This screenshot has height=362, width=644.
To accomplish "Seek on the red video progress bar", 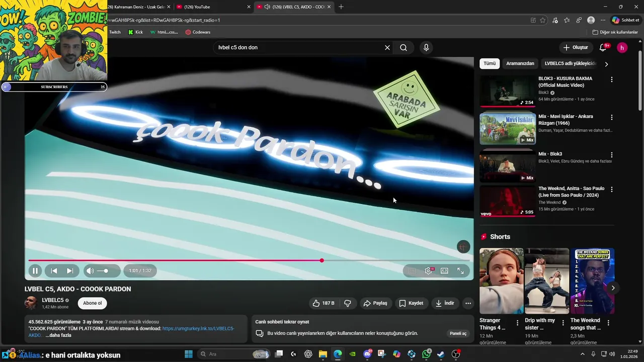I will [249, 260].
